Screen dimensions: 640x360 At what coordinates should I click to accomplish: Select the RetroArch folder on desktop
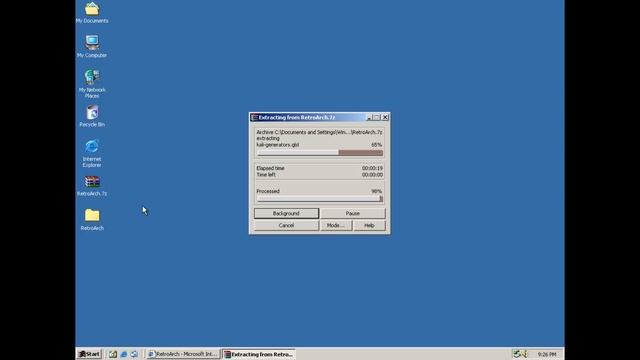tap(92, 220)
